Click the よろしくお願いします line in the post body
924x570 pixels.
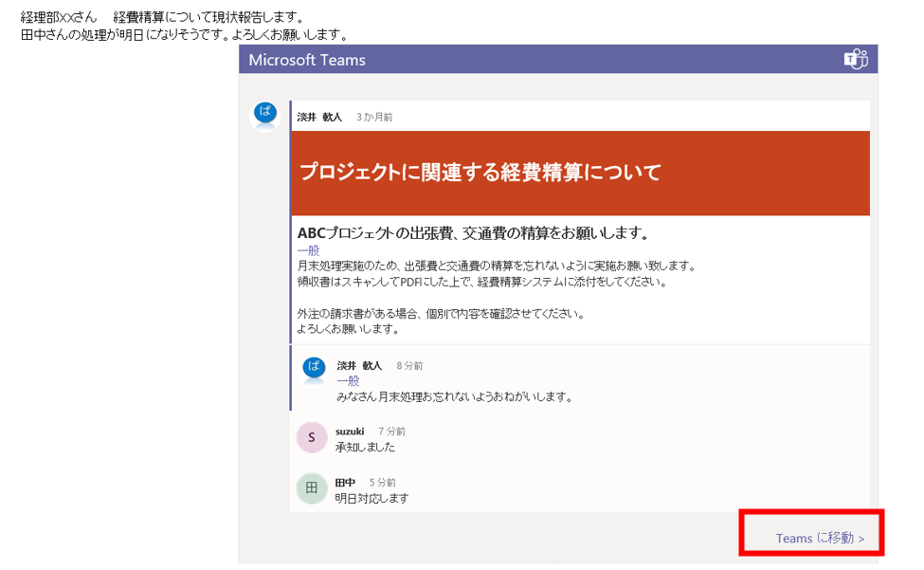coord(349,329)
